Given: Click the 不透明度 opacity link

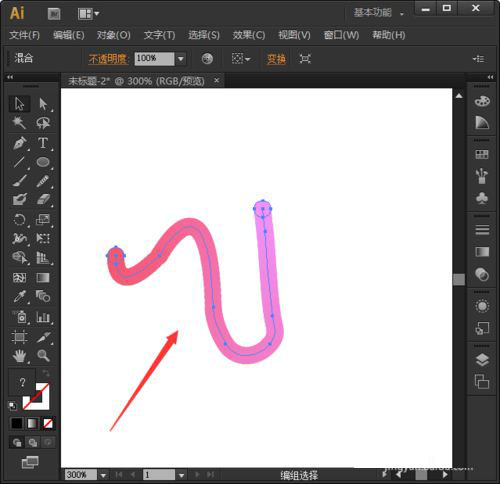Looking at the screenshot, I should tap(108, 59).
